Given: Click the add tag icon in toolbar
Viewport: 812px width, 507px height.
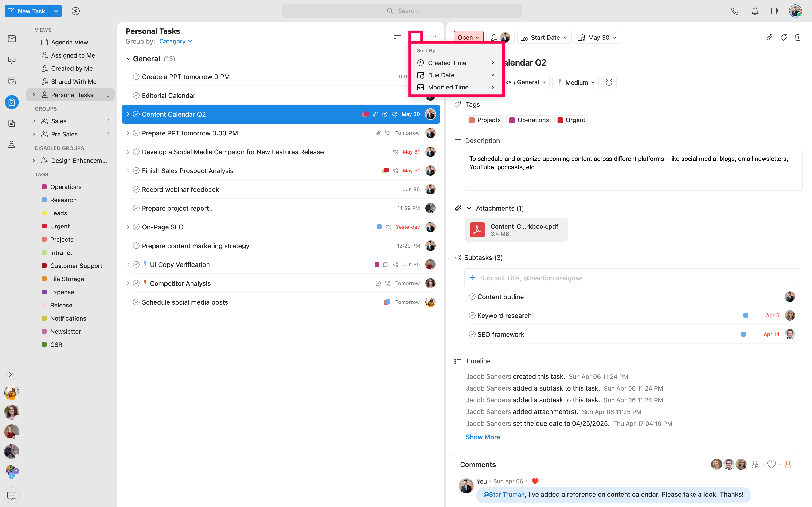Looking at the screenshot, I should (x=784, y=37).
